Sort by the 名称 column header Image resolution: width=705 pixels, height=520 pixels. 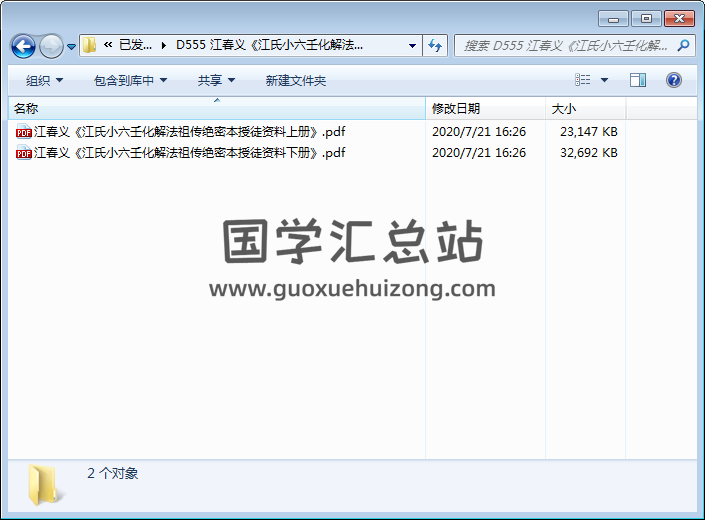coord(217,109)
